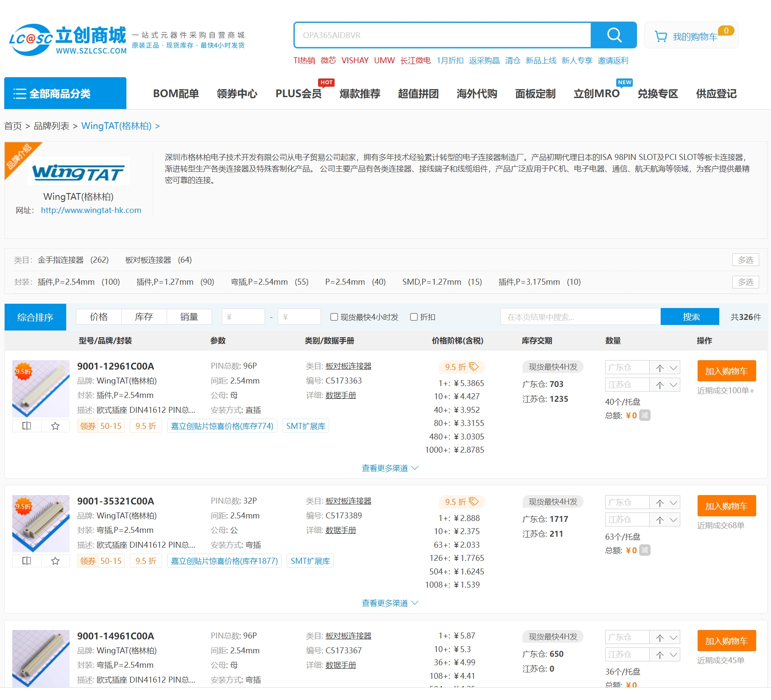Open the 全部商品分类 category menu
This screenshot has height=700, width=771.
coord(65,93)
